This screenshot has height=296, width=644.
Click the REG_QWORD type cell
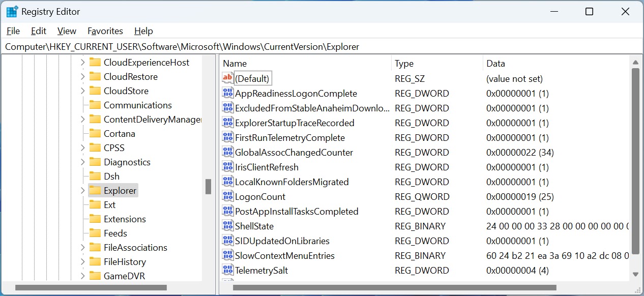click(x=422, y=196)
